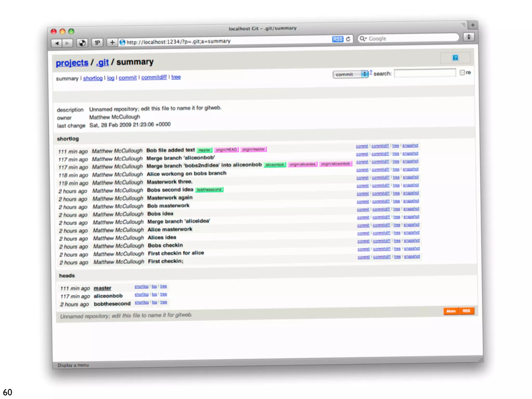The image size is (532, 399).
Task: Click the orange Atom feed button
Action: (451, 311)
